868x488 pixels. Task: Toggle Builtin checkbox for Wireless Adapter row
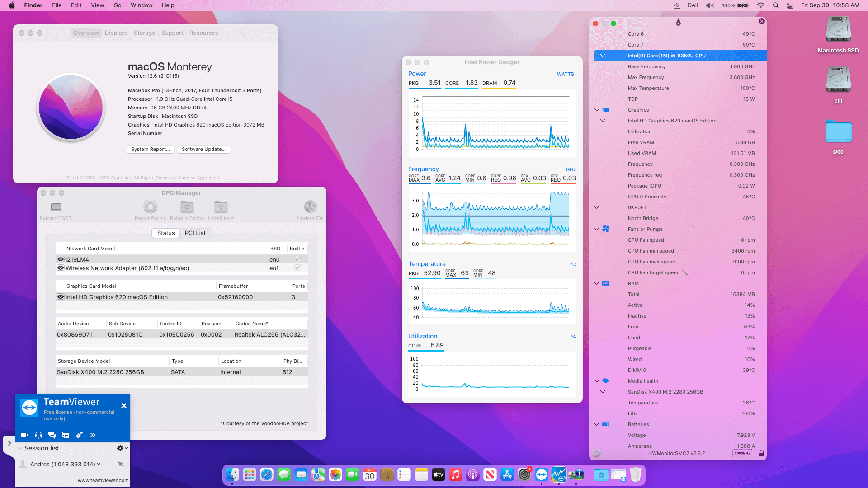(x=297, y=268)
